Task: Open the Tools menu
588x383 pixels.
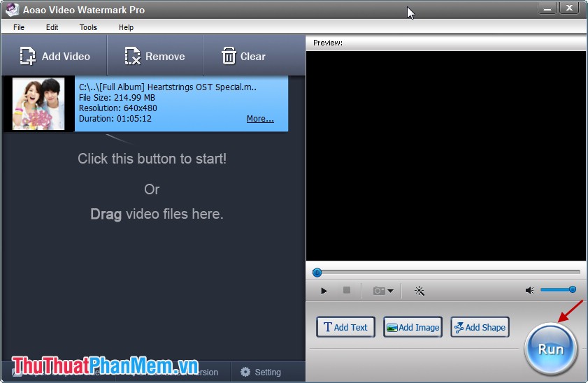Action: pos(88,27)
